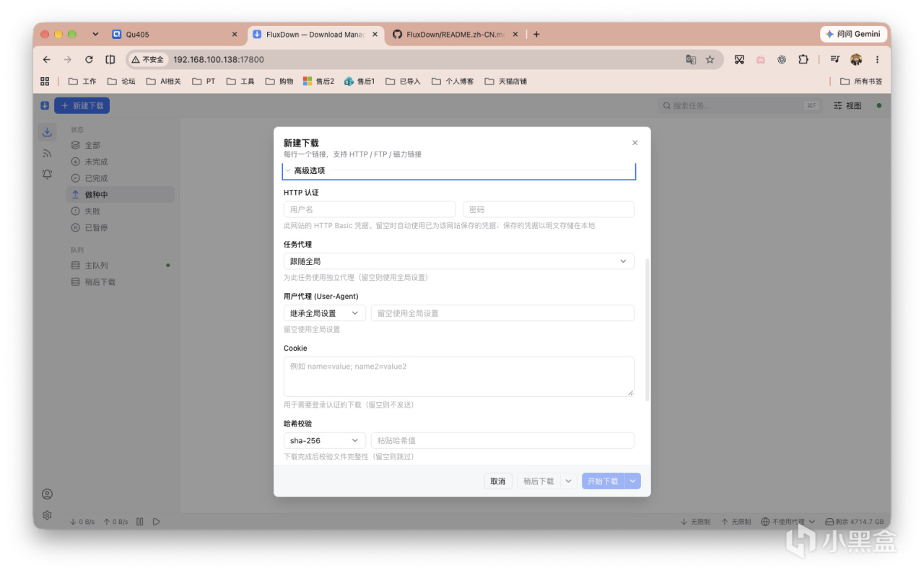Open the 不使用代理 dropdown in the status bar
The height and width of the screenshot is (573, 924).
[x=788, y=522]
